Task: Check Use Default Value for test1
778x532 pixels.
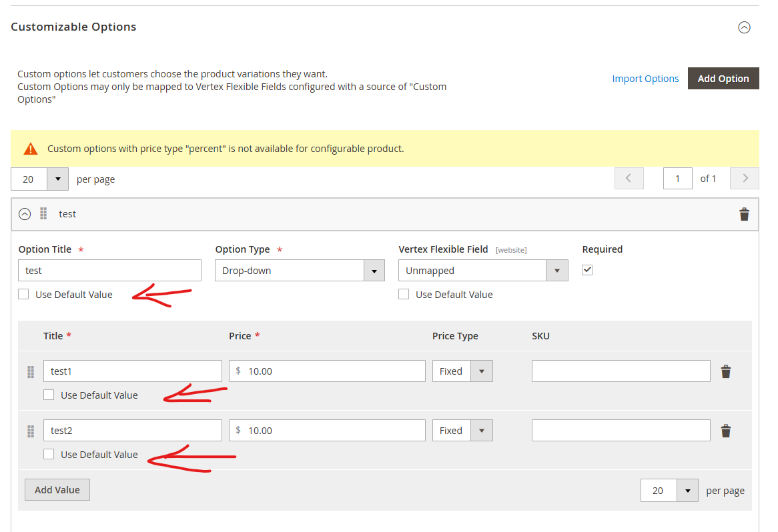Action: (x=49, y=395)
